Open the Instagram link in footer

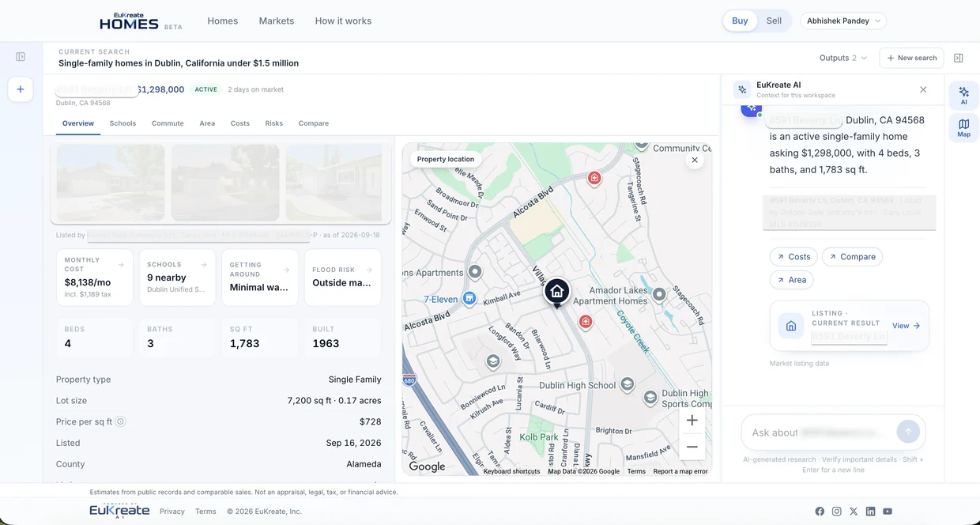[x=837, y=512]
